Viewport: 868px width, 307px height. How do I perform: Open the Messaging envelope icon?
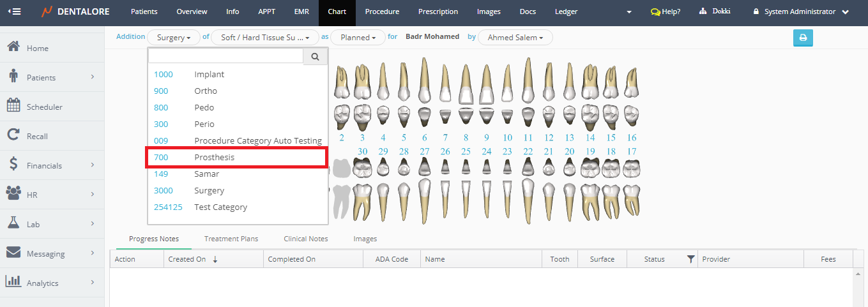pyautogui.click(x=13, y=253)
